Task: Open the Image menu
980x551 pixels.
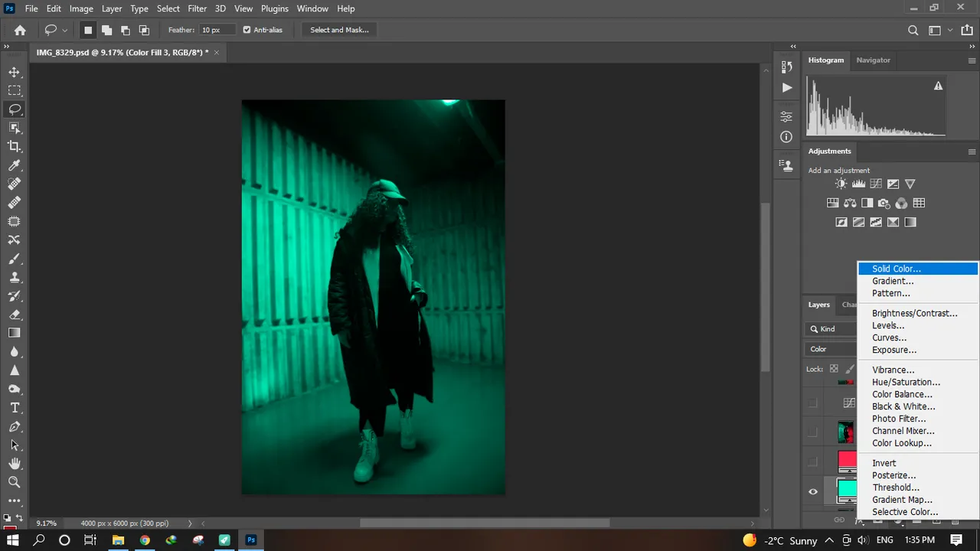Action: [81, 8]
